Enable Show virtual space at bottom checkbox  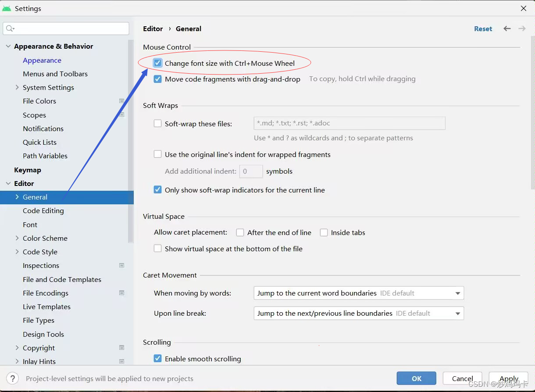(158, 249)
